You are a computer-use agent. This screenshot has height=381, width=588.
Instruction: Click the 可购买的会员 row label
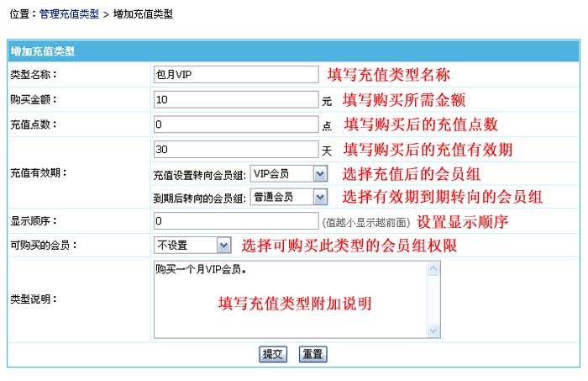(38, 245)
